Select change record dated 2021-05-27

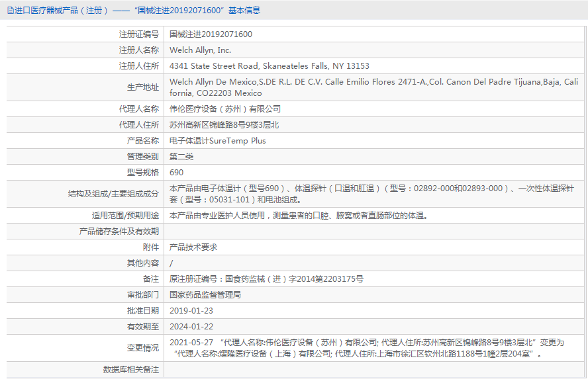click(x=367, y=348)
